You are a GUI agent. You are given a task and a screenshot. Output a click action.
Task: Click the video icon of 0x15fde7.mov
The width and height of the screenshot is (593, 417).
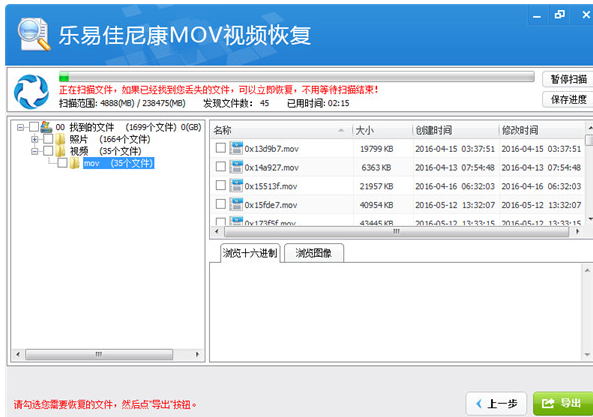(x=236, y=205)
